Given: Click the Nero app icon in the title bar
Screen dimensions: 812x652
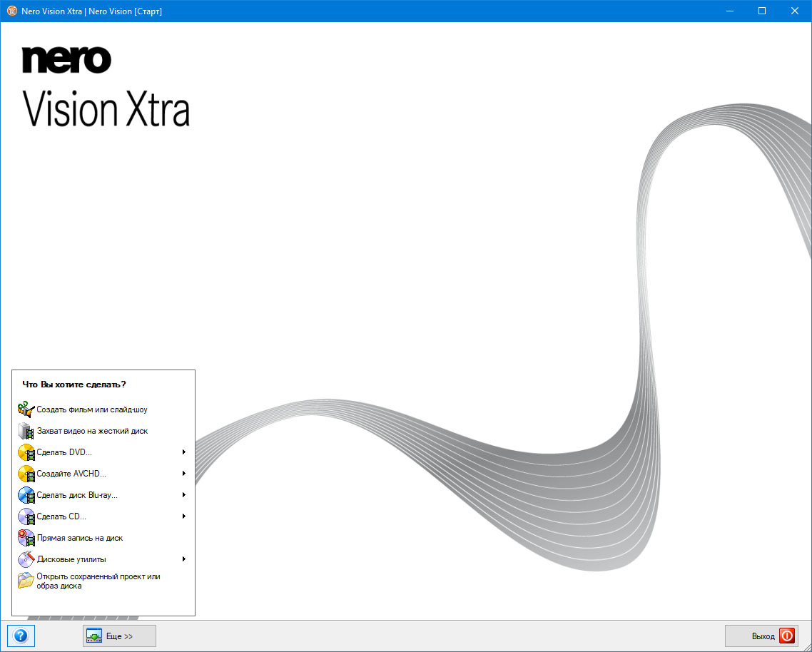Looking at the screenshot, I should click(x=12, y=11).
